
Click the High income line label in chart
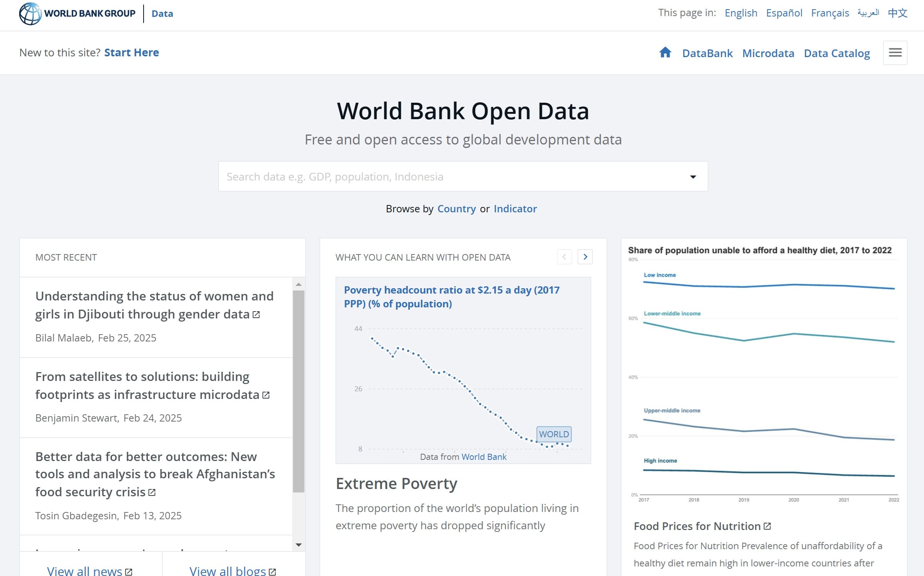coord(660,461)
